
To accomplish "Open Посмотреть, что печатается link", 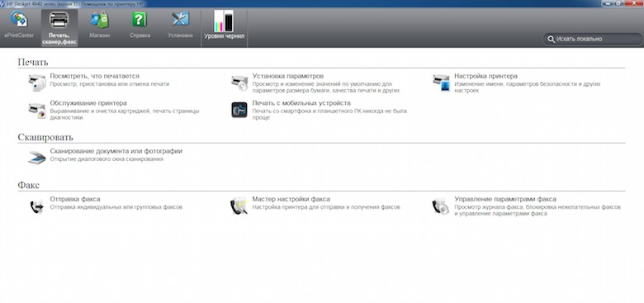I will (94, 76).
